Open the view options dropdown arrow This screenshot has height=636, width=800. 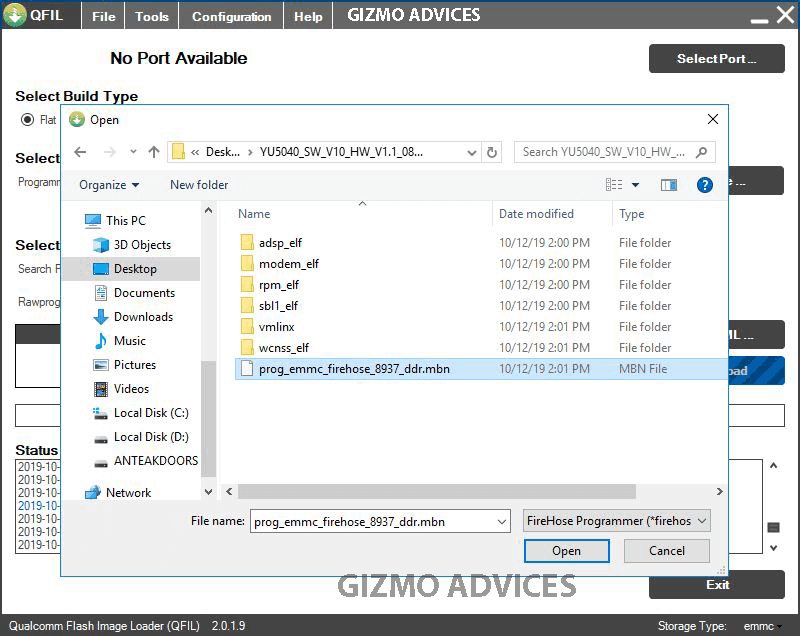coord(635,185)
